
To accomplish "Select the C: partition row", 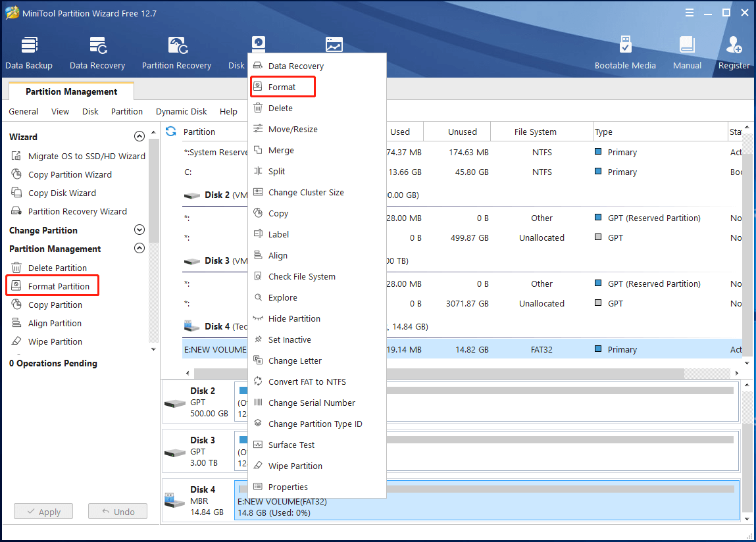I will tap(462, 172).
